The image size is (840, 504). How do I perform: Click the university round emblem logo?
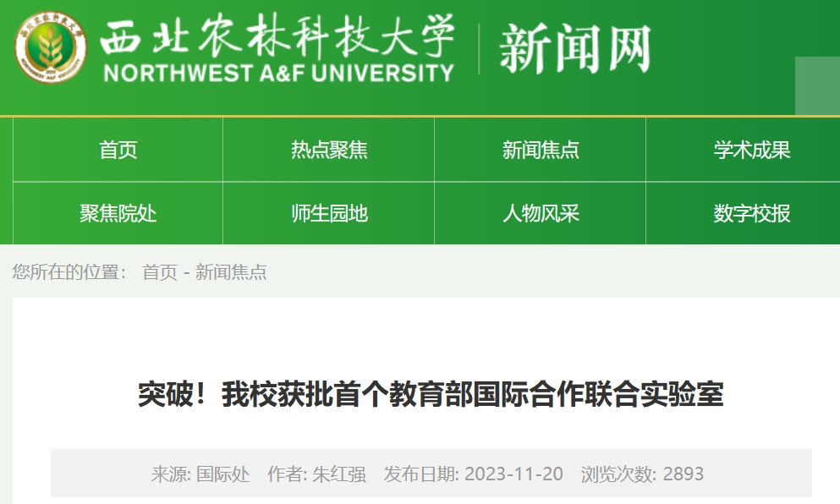click(x=51, y=50)
